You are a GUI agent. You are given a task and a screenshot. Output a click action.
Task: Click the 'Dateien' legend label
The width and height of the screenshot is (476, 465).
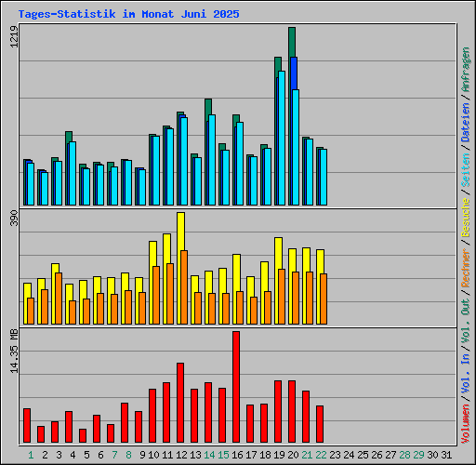pos(466,123)
